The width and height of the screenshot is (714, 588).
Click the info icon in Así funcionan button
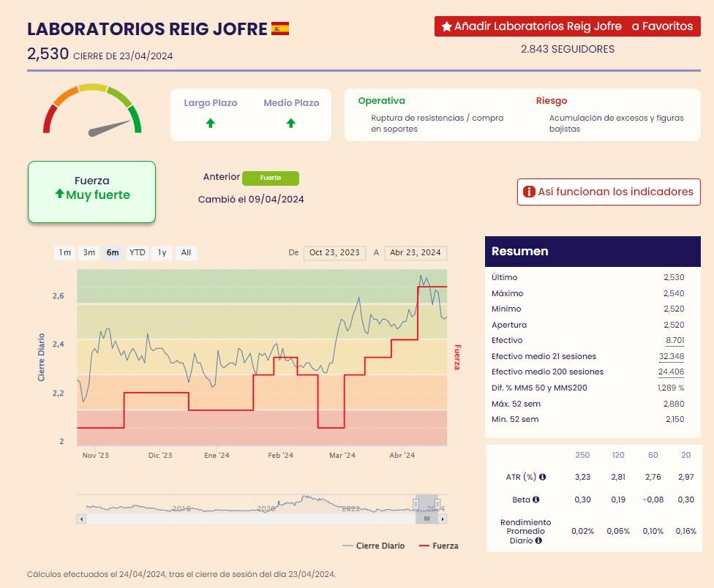click(529, 192)
